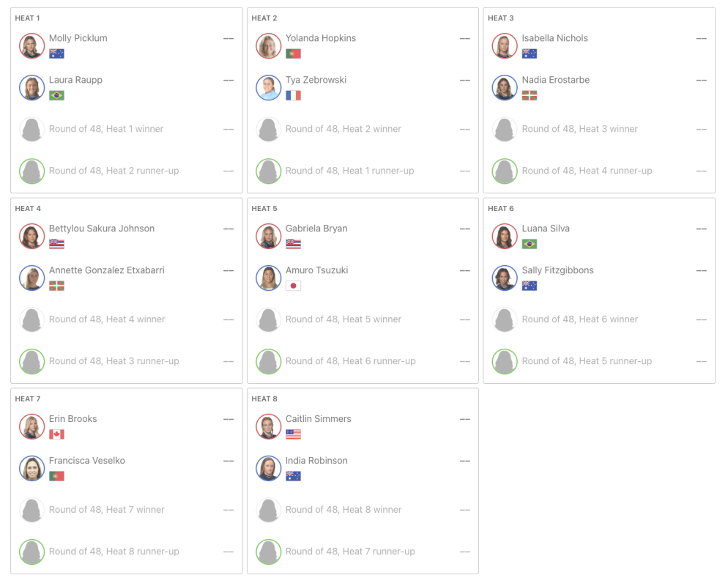This screenshot has height=586, width=728.
Task: Click Molly Picklum's Australian flag icon
Action: pos(56,53)
